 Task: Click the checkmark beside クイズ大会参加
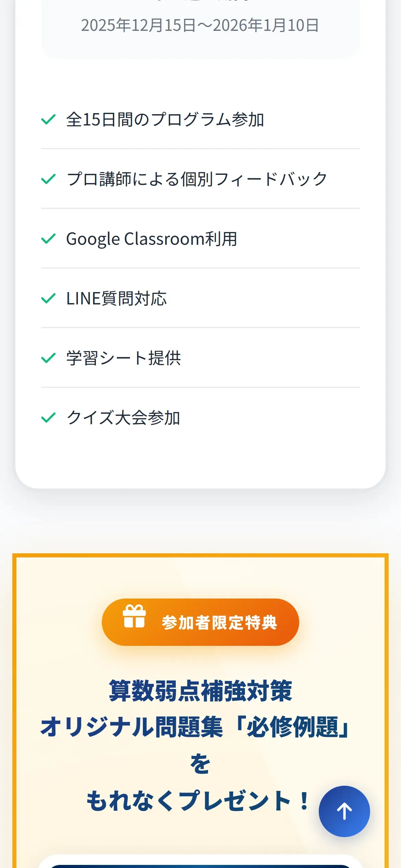[x=48, y=418]
